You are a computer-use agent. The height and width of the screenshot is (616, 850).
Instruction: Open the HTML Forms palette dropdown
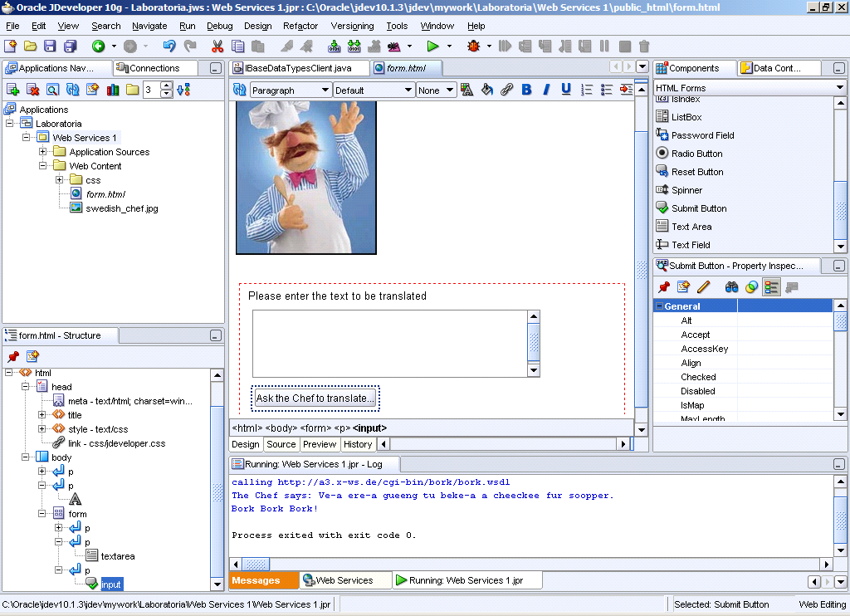[840, 87]
